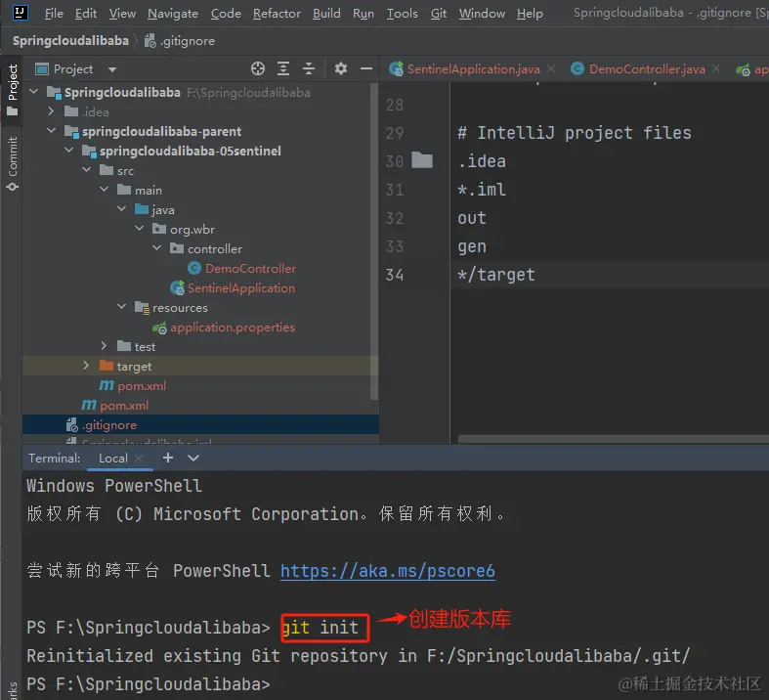
Task: Select application.properties in tree
Action: point(233,328)
